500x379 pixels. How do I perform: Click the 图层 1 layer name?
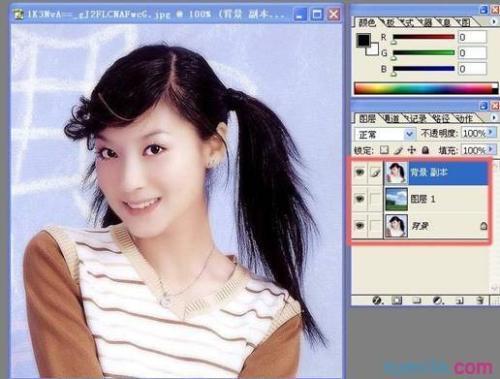(x=422, y=199)
